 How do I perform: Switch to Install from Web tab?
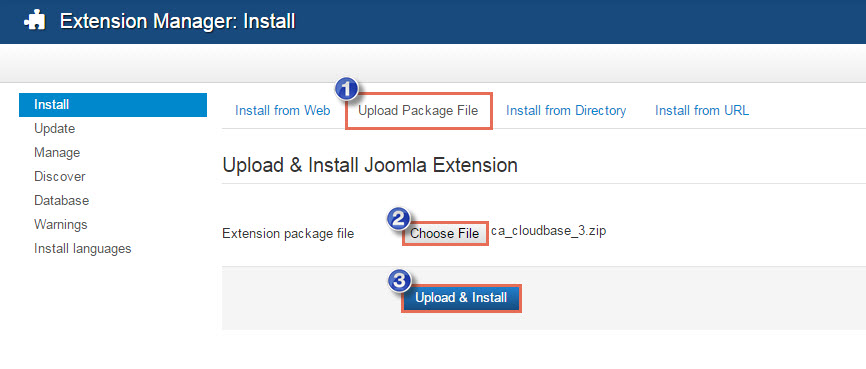(x=283, y=110)
